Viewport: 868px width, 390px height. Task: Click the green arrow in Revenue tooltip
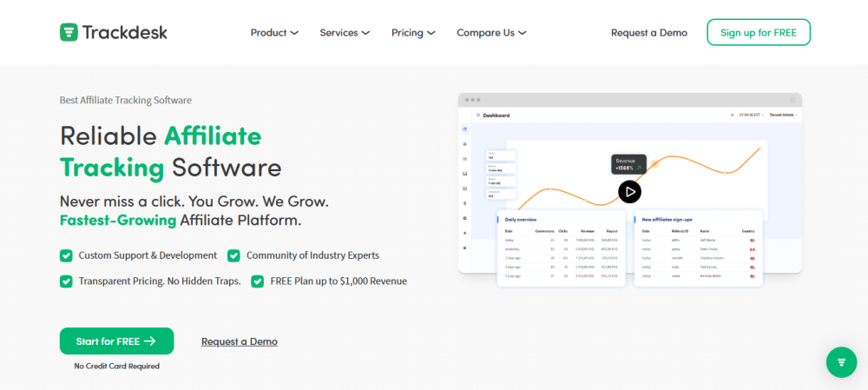click(640, 169)
